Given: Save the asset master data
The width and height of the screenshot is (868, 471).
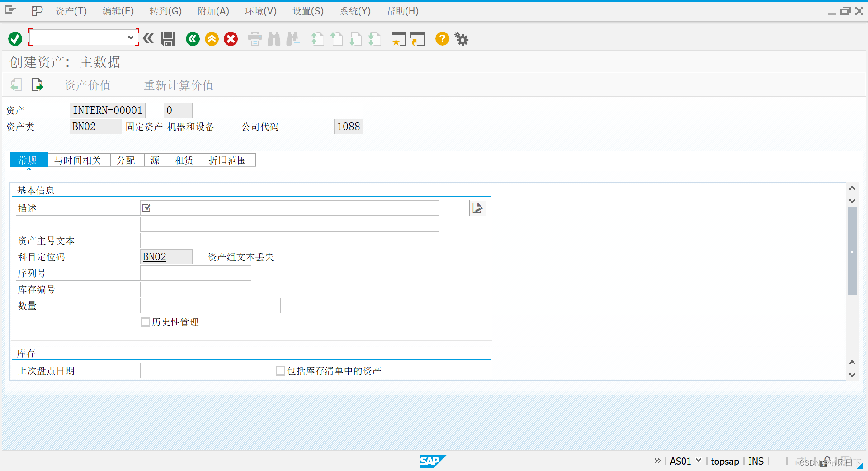Looking at the screenshot, I should (167, 39).
